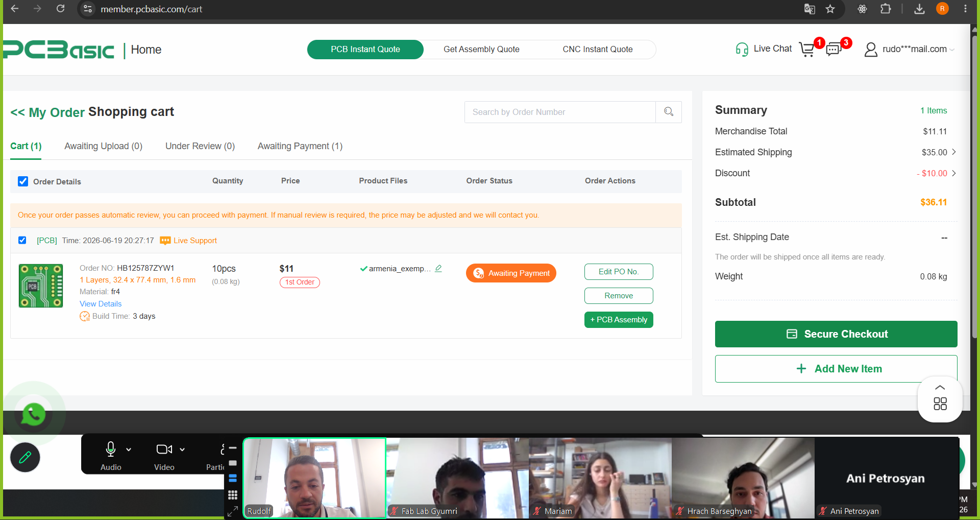The height and width of the screenshot is (520, 980).
Task: Expand the Discount details chevron
Action: point(954,173)
